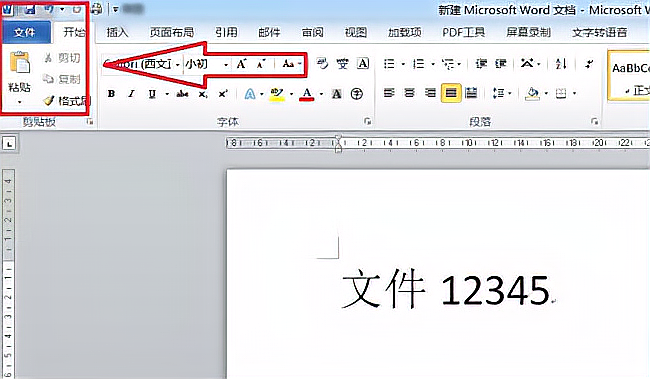Click the clear formatting eraser icon
650x379 pixels.
[322, 63]
